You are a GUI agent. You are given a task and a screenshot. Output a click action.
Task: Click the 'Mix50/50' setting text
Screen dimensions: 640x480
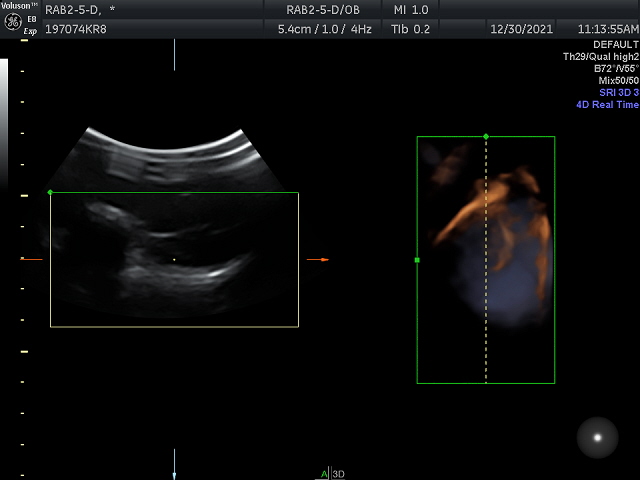(618, 80)
